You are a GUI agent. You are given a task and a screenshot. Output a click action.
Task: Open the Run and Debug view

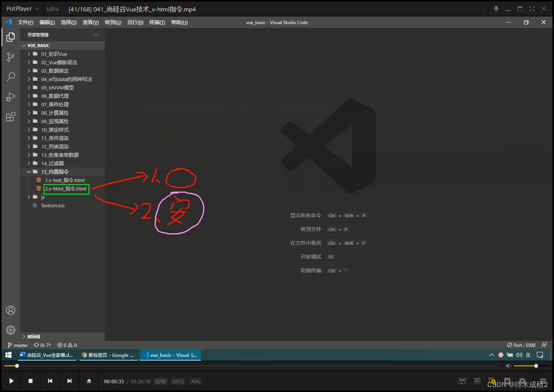(11, 97)
